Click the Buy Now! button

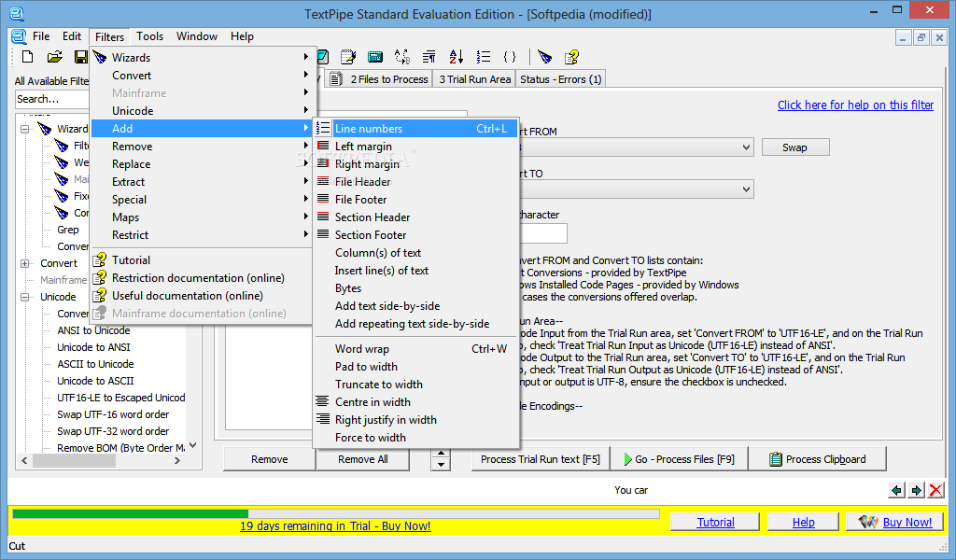(x=894, y=523)
